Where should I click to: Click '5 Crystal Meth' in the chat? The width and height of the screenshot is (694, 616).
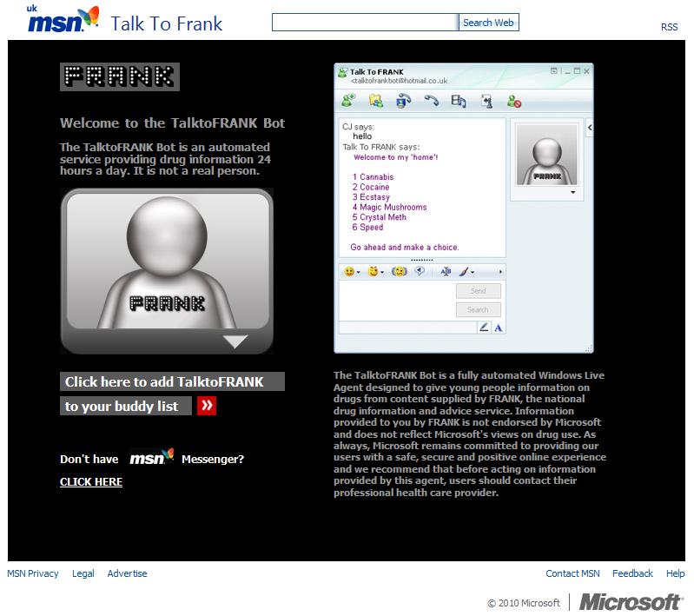pos(380,217)
